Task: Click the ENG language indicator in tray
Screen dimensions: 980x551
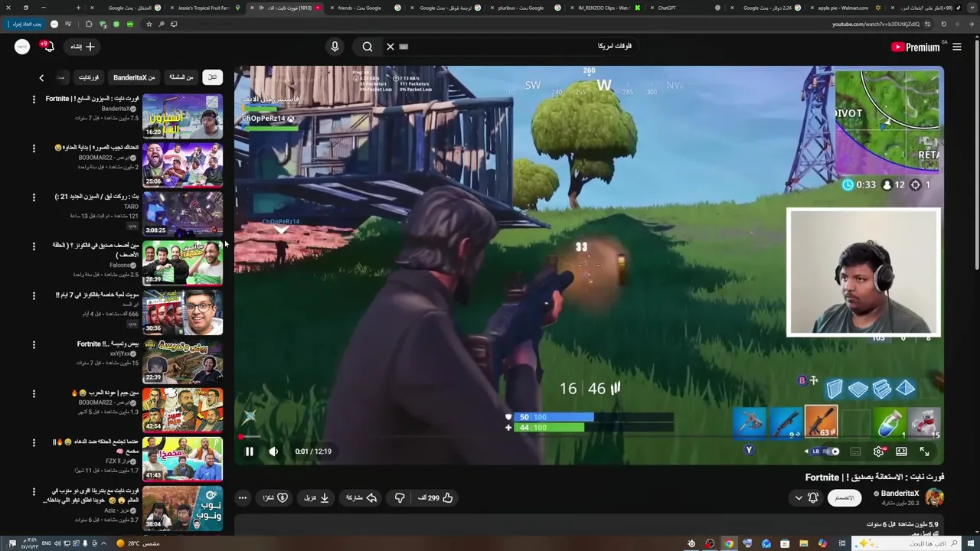Action: click(x=46, y=543)
